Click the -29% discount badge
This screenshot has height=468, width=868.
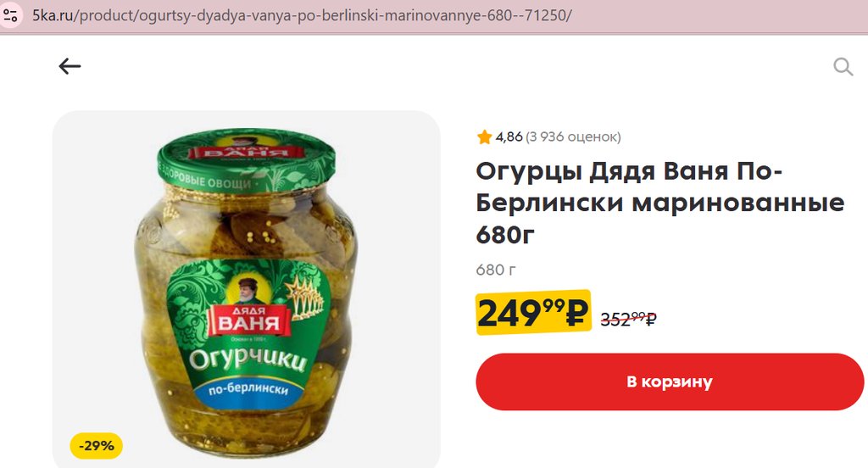click(x=97, y=445)
